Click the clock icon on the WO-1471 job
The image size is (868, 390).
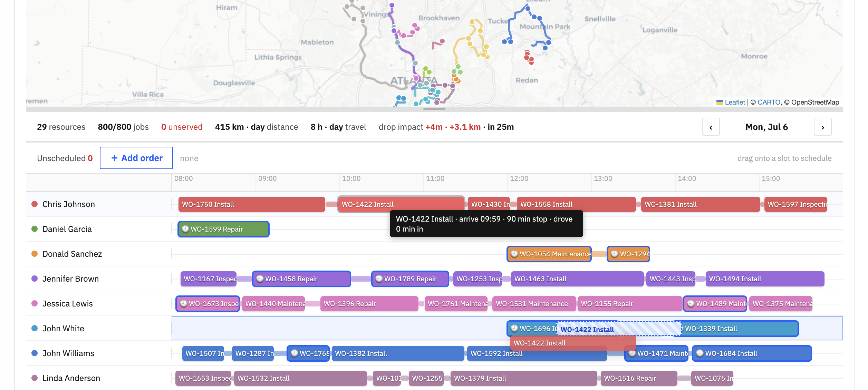point(632,353)
